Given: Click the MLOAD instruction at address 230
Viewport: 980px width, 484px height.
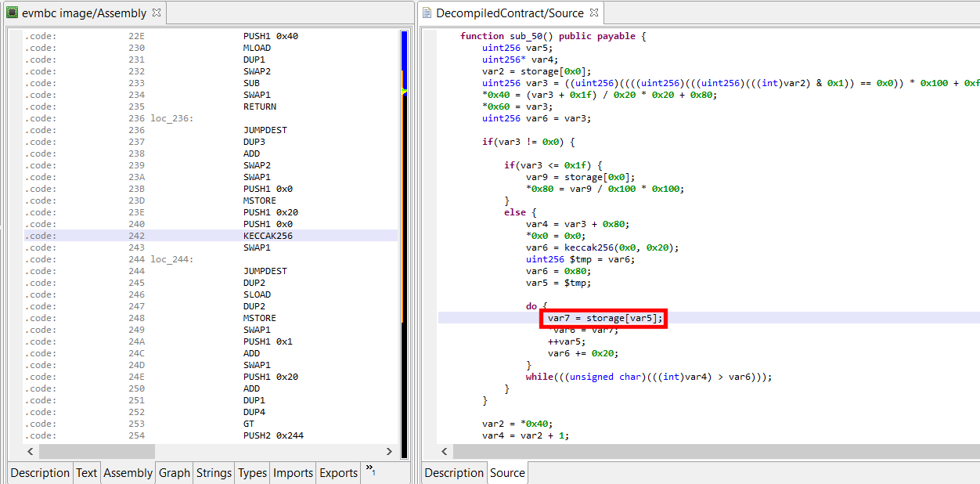Looking at the screenshot, I should point(258,48).
